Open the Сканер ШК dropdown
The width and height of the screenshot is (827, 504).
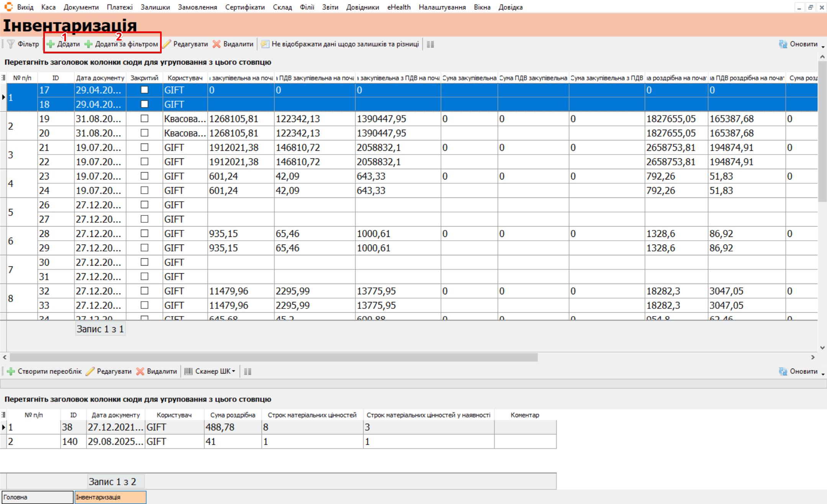click(x=210, y=371)
